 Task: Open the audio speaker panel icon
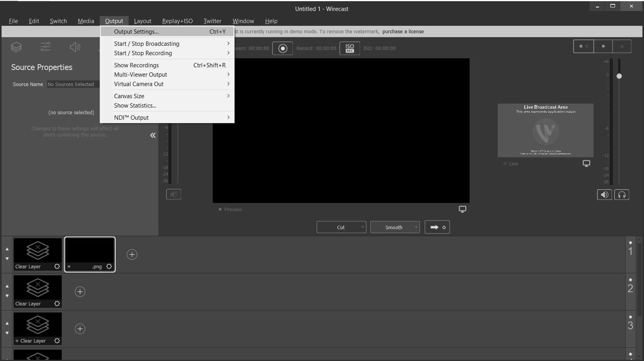click(75, 47)
